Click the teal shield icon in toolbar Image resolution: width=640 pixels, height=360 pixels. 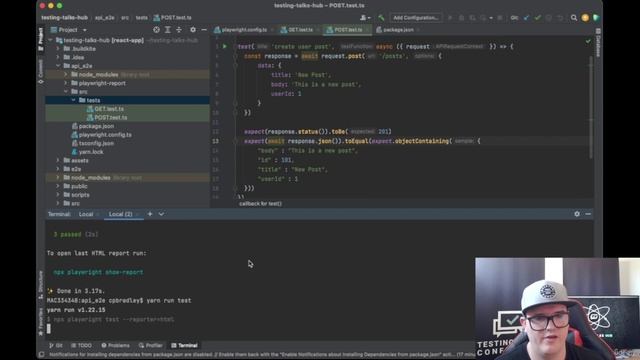[x=596, y=18]
